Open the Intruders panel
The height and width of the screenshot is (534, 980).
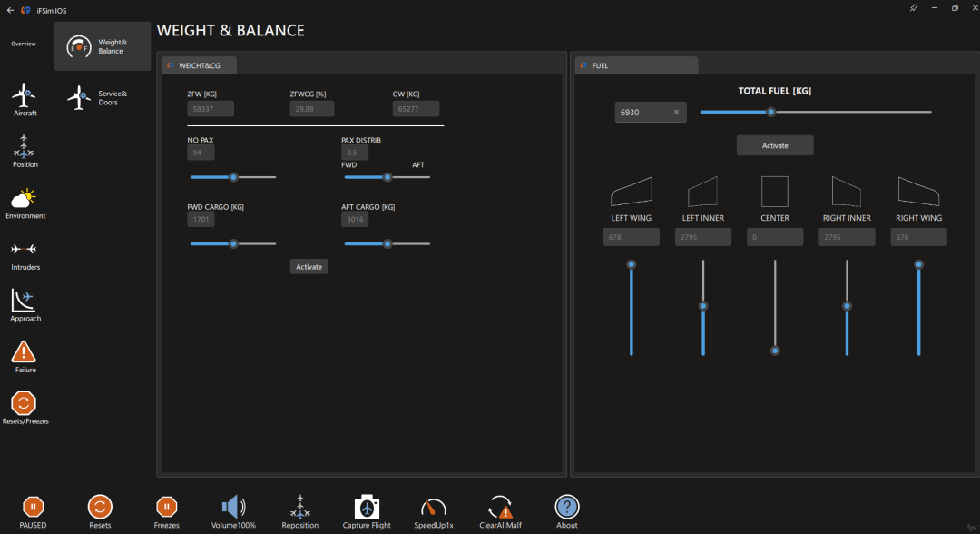24,251
